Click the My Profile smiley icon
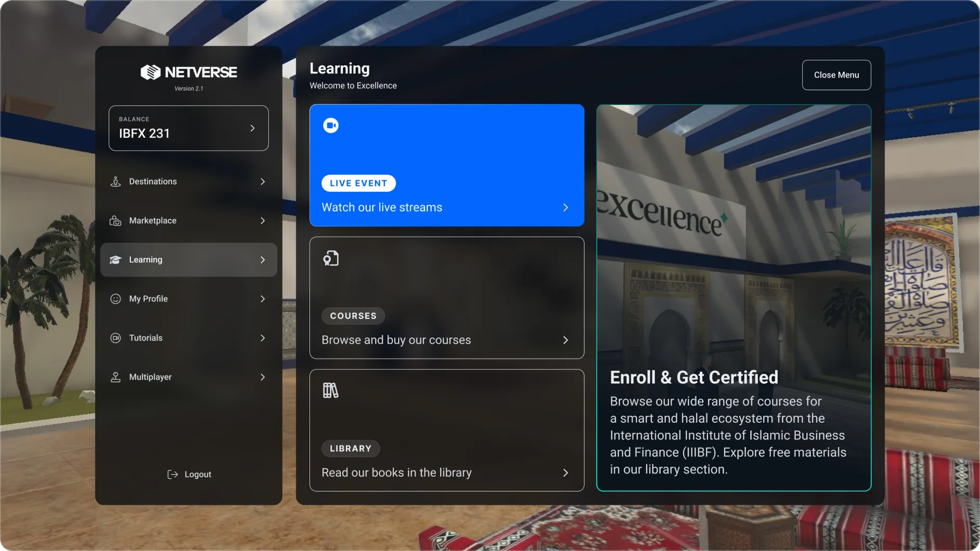The image size is (980, 551). (115, 299)
